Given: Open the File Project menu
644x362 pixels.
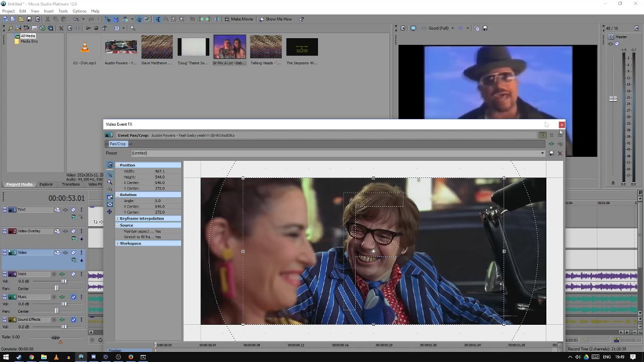Looking at the screenshot, I should 8,11.
